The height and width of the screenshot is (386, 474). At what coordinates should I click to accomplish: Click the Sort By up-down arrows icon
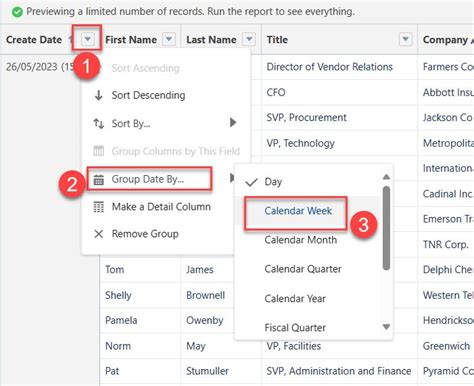pyautogui.click(x=99, y=123)
